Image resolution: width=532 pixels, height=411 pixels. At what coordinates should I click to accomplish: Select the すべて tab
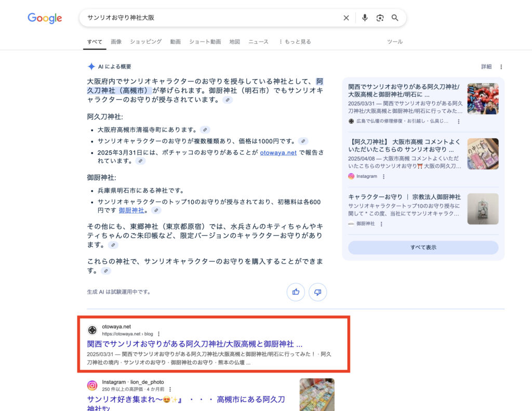pos(95,42)
